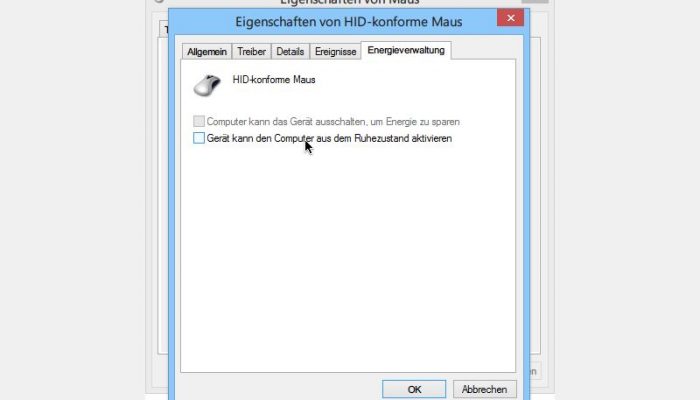The width and height of the screenshot is (700, 400).
Task: Open the Treiber tab
Action: (251, 51)
